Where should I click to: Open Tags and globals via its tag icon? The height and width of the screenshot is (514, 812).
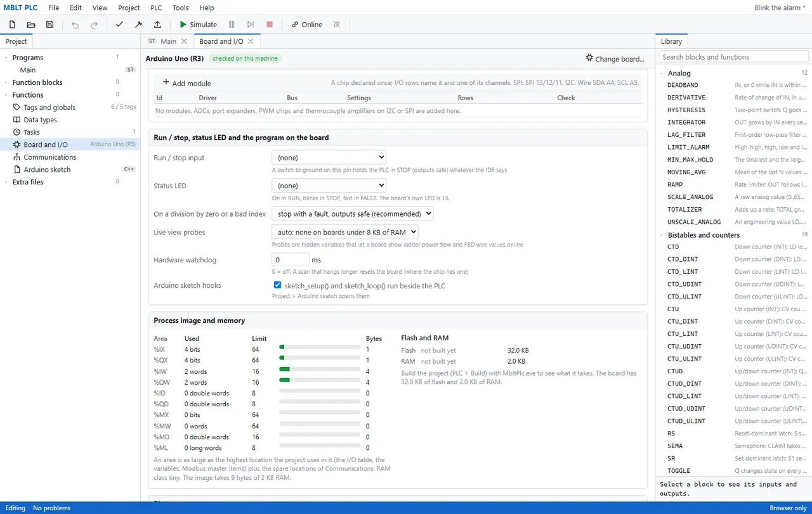pos(17,107)
